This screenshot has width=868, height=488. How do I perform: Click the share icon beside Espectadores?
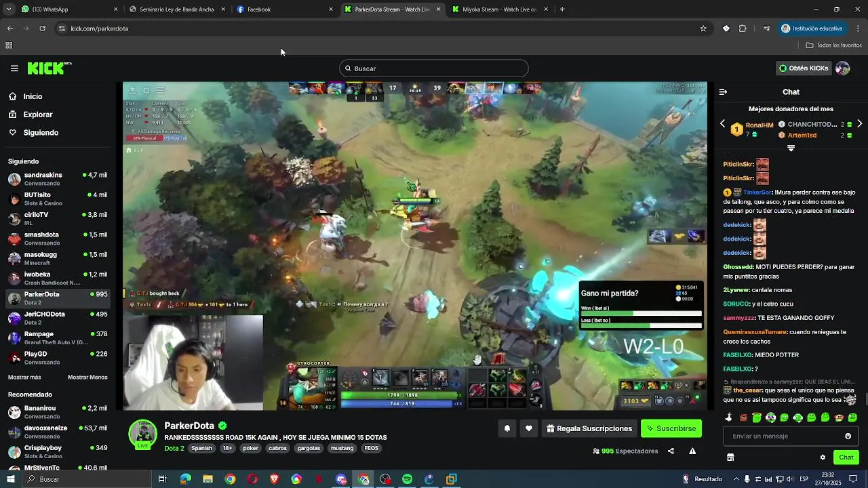tap(671, 451)
